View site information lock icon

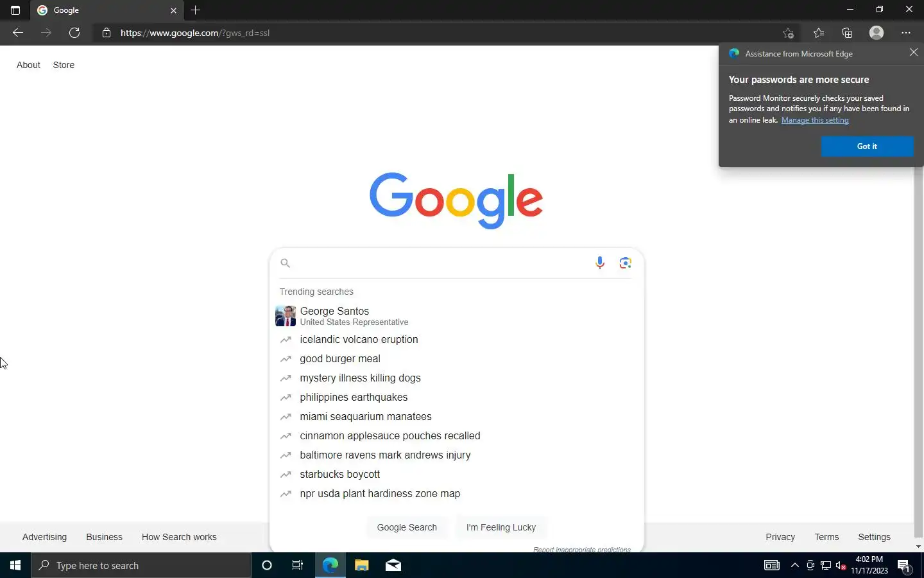pyautogui.click(x=107, y=33)
